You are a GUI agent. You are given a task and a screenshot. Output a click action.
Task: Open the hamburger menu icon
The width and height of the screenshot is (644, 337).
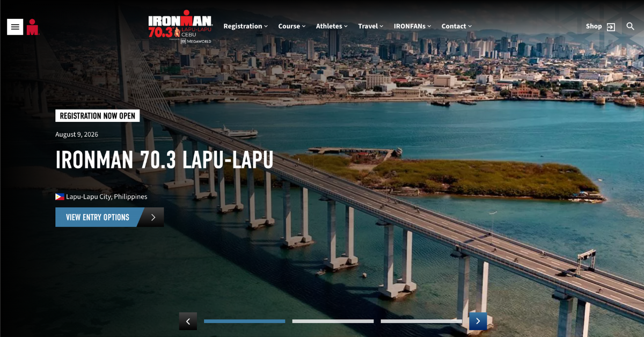(15, 27)
